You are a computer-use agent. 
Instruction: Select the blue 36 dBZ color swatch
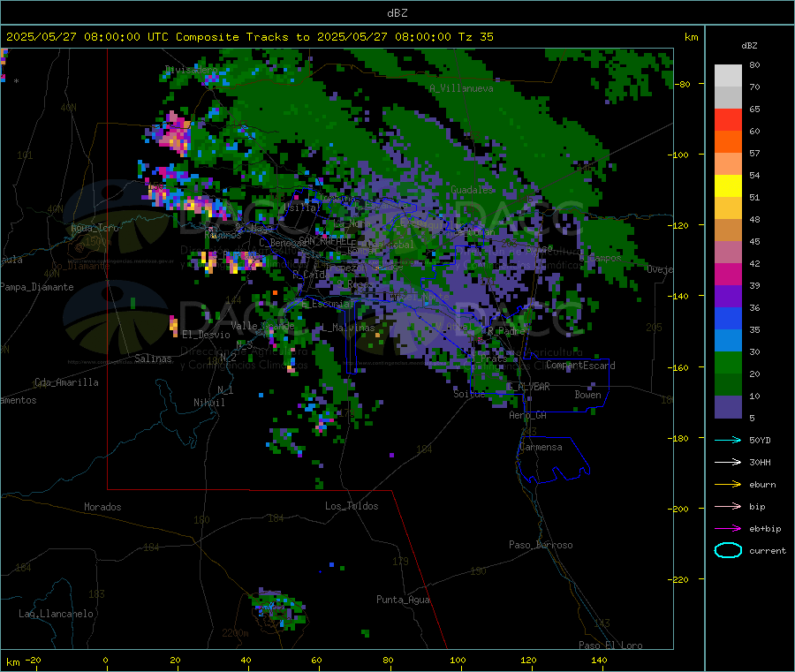(x=728, y=318)
